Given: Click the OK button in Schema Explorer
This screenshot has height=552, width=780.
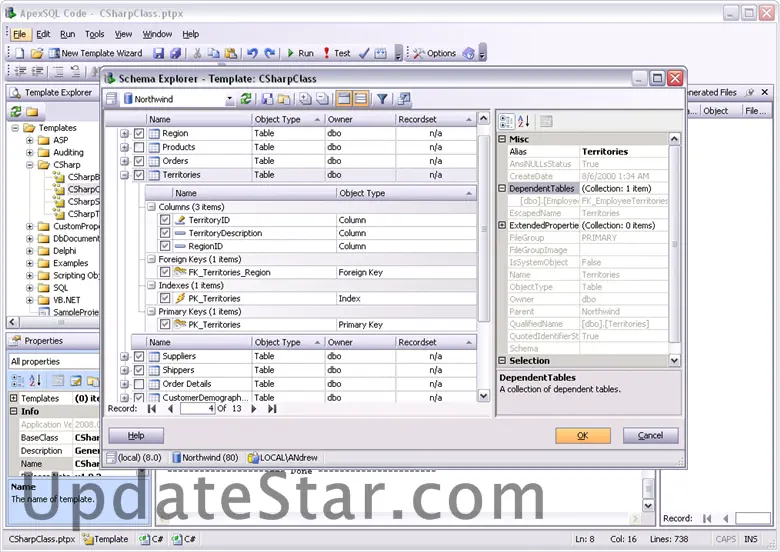Looking at the screenshot, I should (583, 436).
